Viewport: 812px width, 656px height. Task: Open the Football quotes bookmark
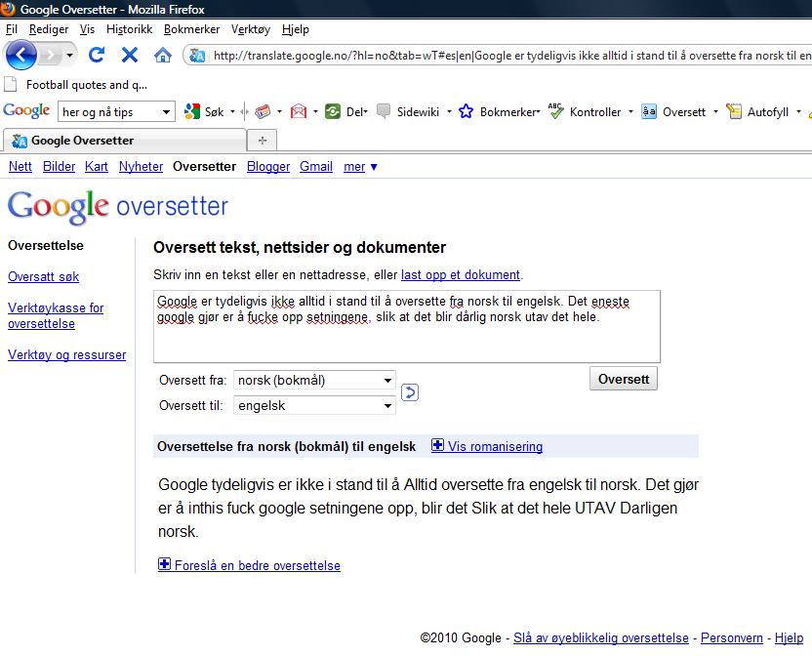pyautogui.click(x=76, y=85)
